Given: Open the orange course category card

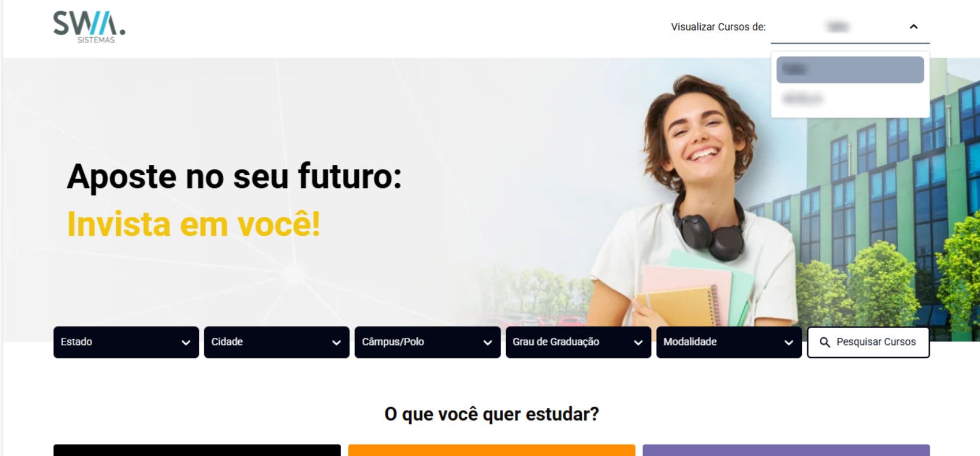Looking at the screenshot, I should click(x=492, y=450).
